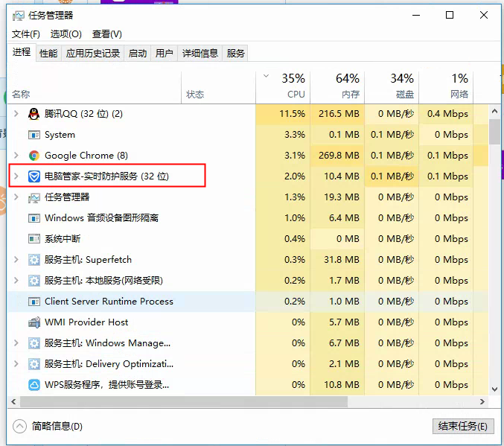Click the horizontal scrollbar thumb

coord(184,401)
